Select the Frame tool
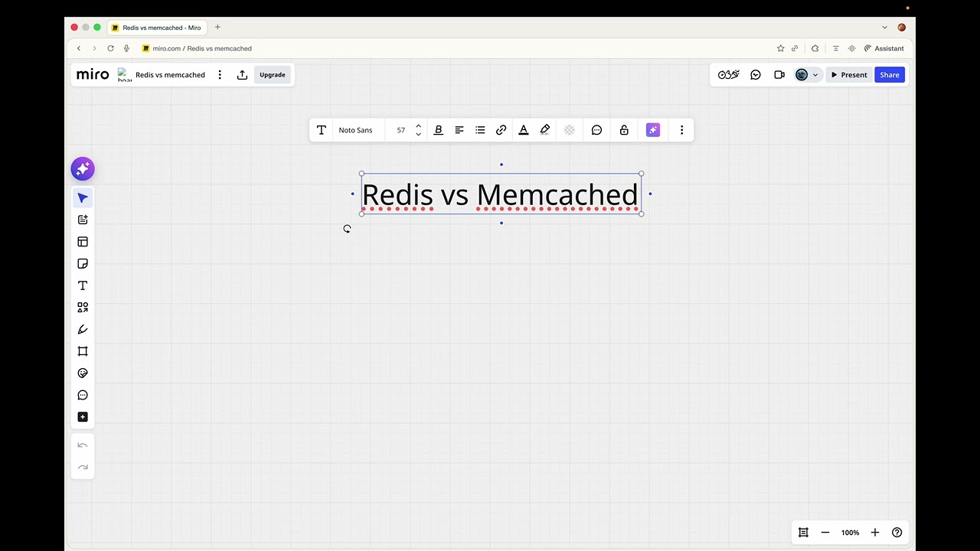Image resolution: width=980 pixels, height=551 pixels. click(x=83, y=351)
